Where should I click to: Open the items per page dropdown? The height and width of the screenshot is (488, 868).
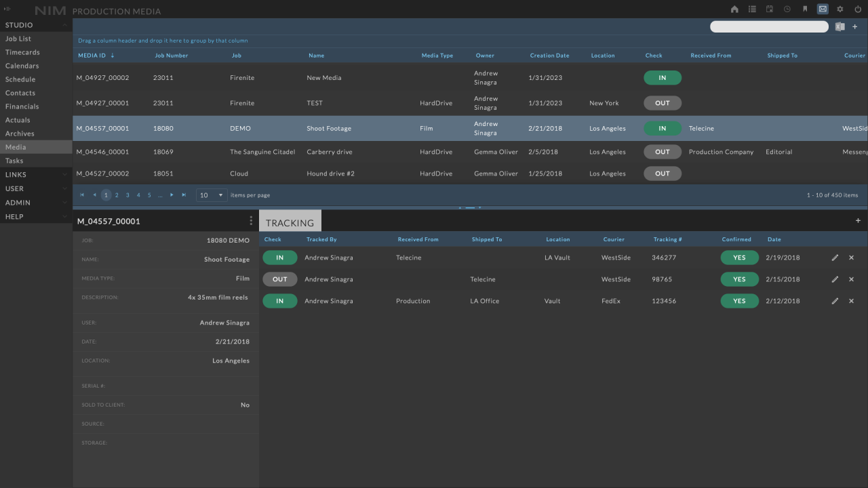(211, 195)
